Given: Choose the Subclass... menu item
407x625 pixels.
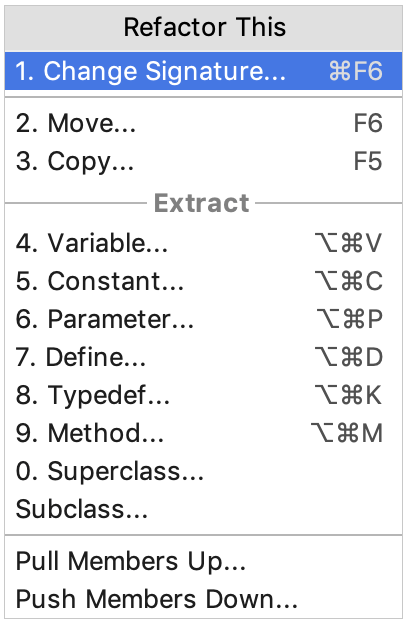Looking at the screenshot, I should coord(203,509).
